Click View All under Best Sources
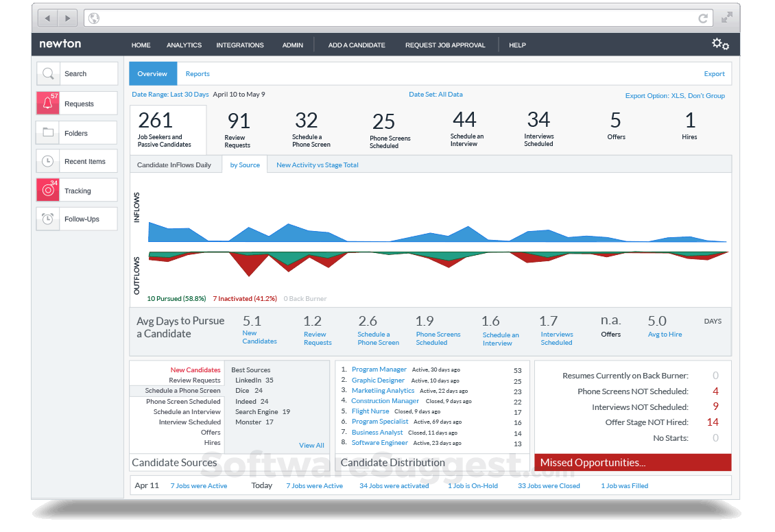 coord(311,445)
